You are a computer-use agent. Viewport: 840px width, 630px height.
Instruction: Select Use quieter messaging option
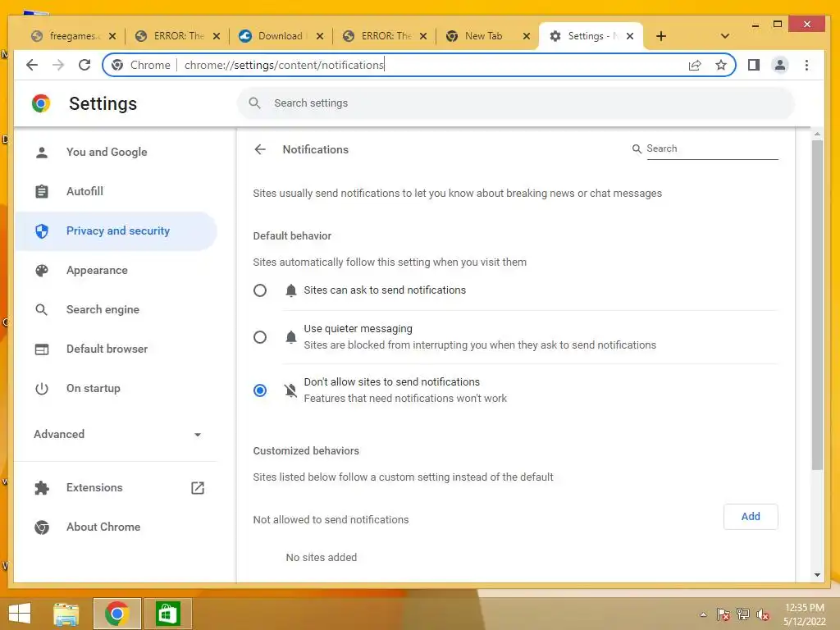coord(260,337)
